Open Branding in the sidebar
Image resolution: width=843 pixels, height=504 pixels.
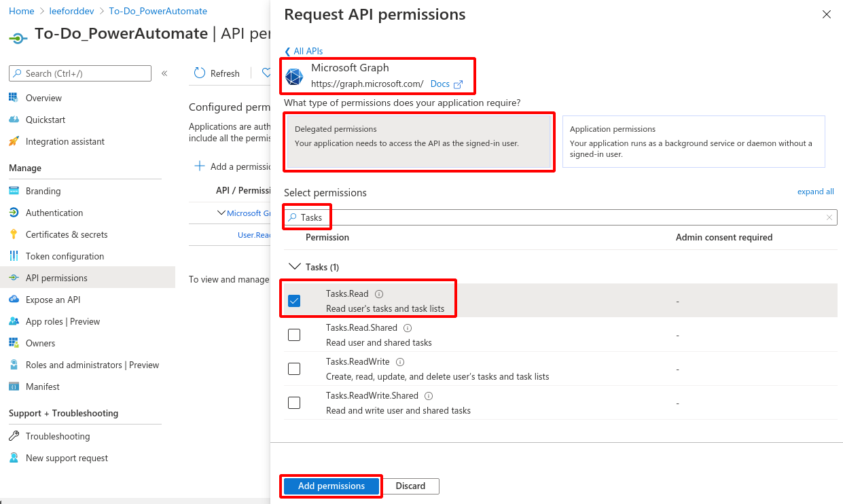[x=43, y=191]
